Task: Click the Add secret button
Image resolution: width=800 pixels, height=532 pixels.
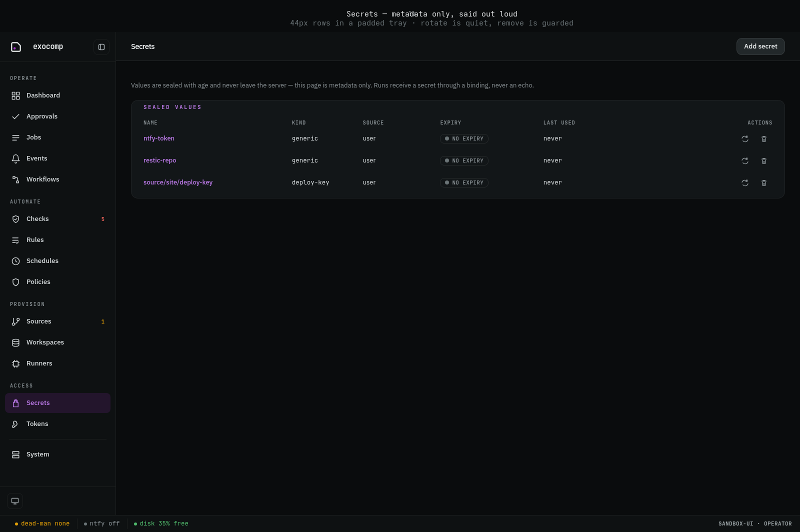Action: pos(760,46)
